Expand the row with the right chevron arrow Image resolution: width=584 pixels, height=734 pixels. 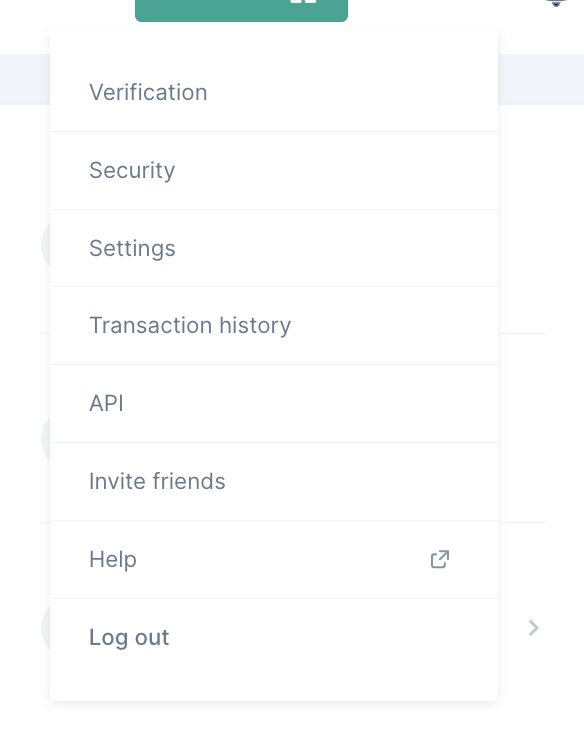[533, 628]
